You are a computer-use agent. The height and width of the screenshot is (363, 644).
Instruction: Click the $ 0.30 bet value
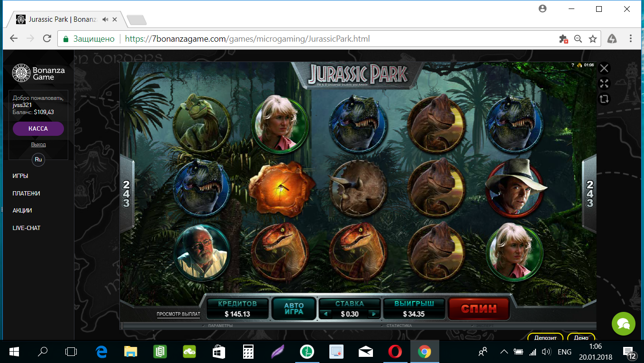pyautogui.click(x=350, y=314)
